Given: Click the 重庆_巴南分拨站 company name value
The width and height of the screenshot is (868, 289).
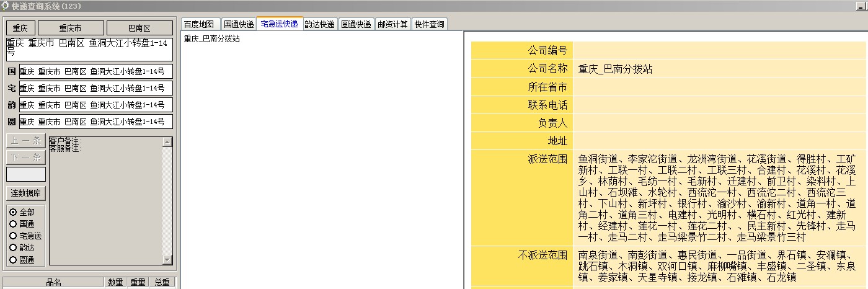Looking at the screenshot, I should tap(615, 69).
